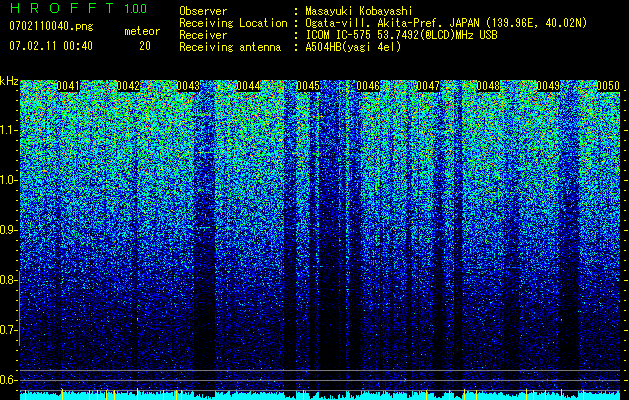Click the HROFFT 1.00 title text
The width and height of the screenshot is (629, 400).
click(78, 8)
